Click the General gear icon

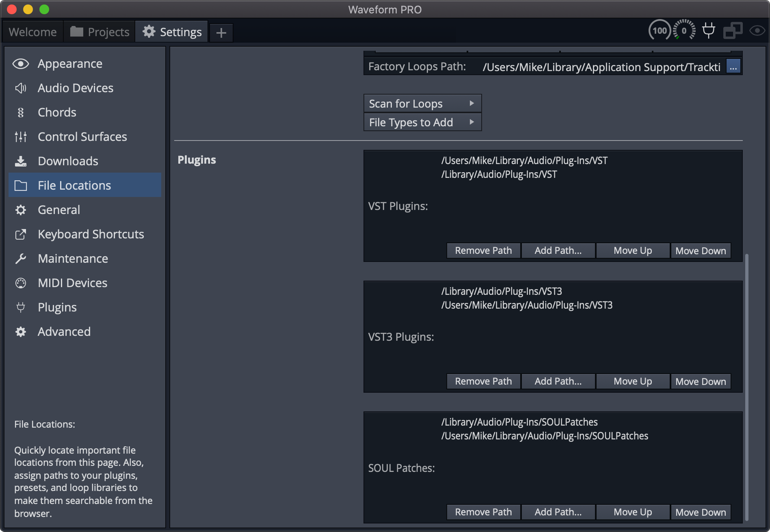point(21,210)
